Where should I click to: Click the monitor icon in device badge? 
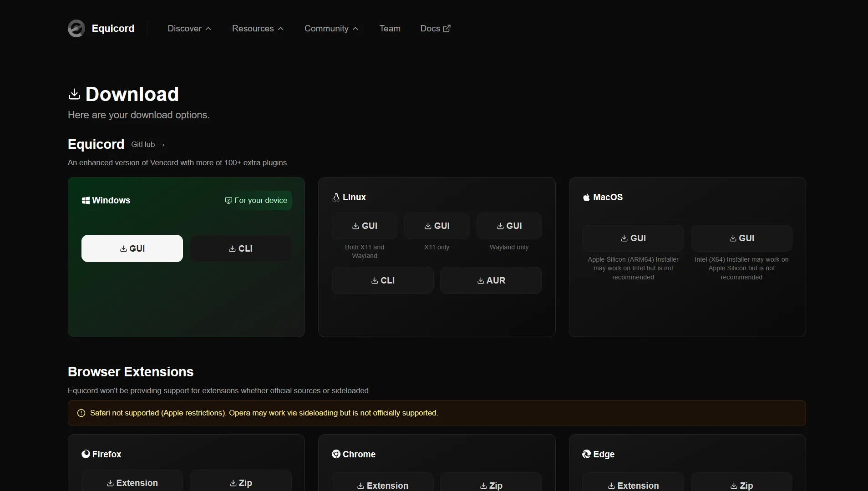click(228, 200)
